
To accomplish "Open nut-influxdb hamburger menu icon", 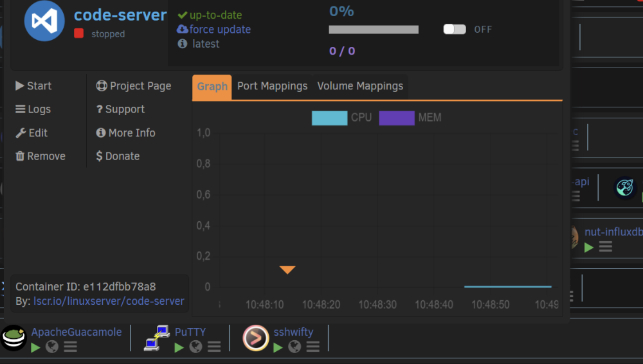I will pyautogui.click(x=606, y=247).
